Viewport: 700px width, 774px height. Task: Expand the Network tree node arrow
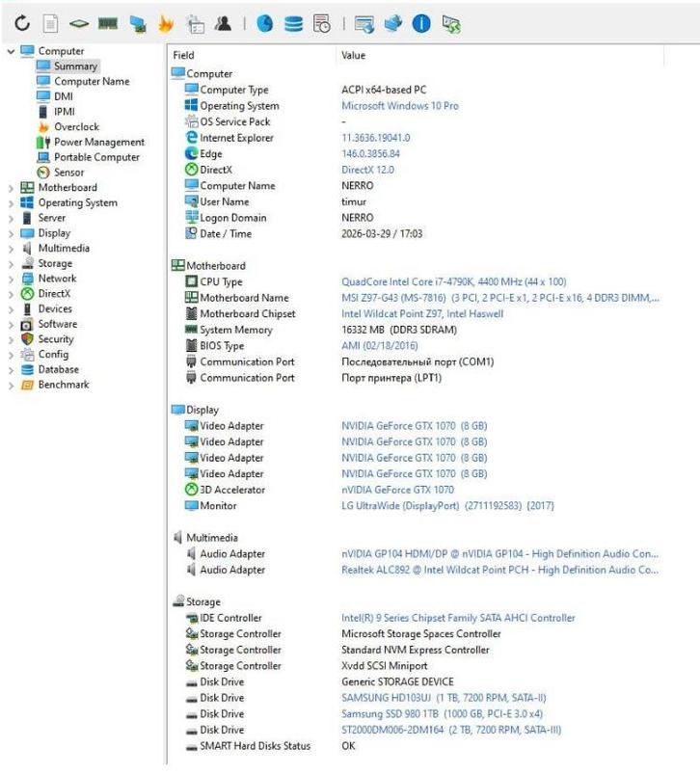[11, 279]
